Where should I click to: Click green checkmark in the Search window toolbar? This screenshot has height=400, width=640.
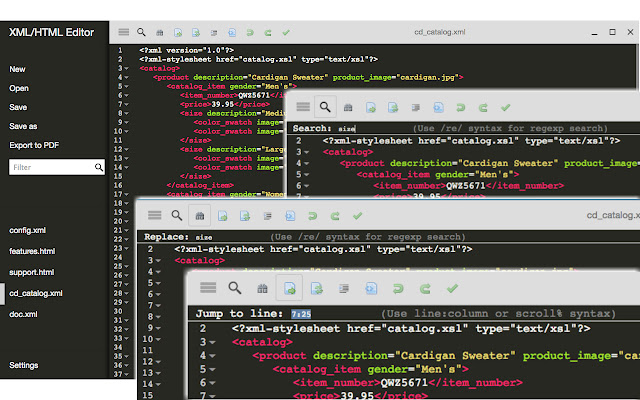pos(505,107)
